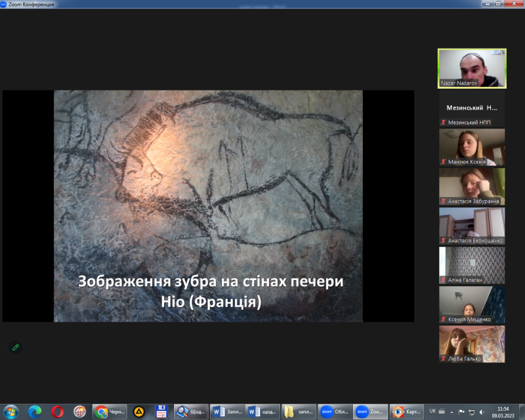Screen dimensions: 525x420
Task: Open the Windows Start menu
Action: click(11, 411)
